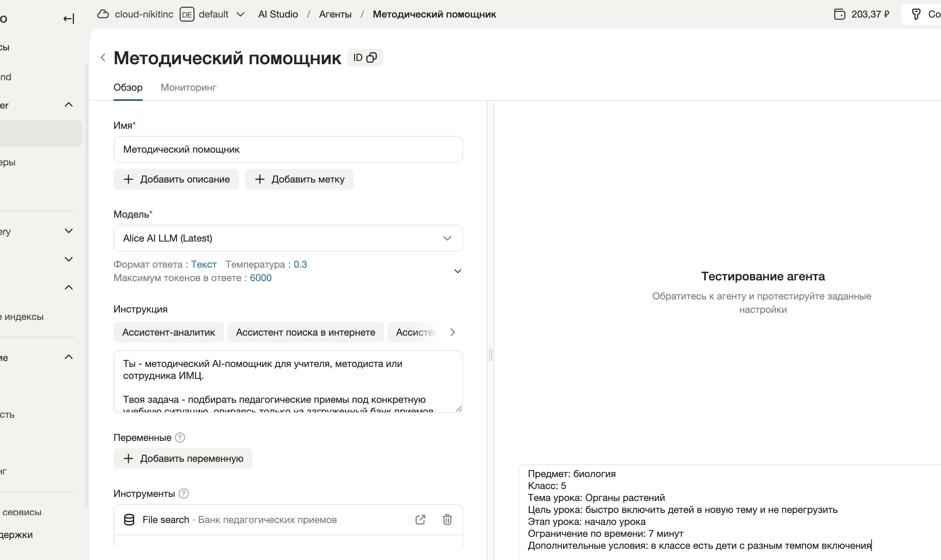Viewport: 941px width, 560px height.
Task: Open File search index in new window
Action: [x=420, y=520]
